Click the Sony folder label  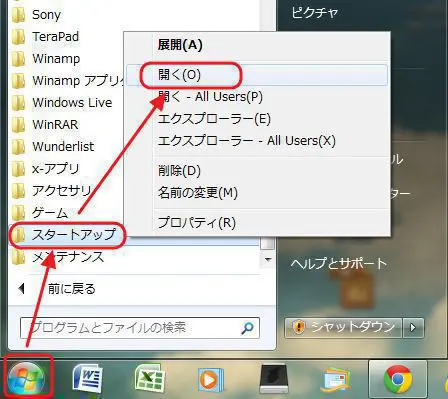[46, 15]
